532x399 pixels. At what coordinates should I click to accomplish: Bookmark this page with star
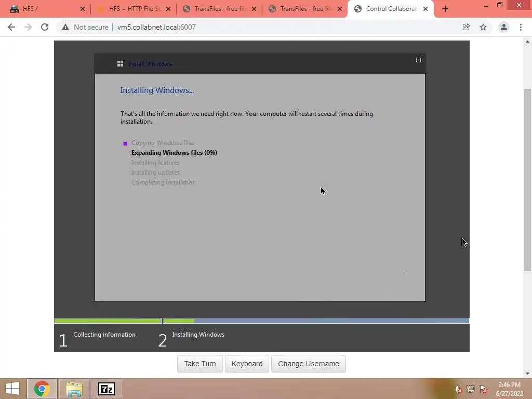483,27
